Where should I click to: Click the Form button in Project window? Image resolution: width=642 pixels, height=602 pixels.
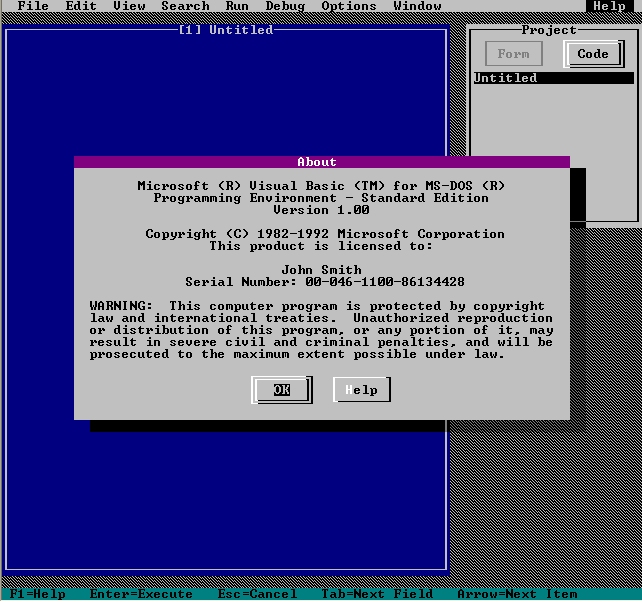(513, 54)
